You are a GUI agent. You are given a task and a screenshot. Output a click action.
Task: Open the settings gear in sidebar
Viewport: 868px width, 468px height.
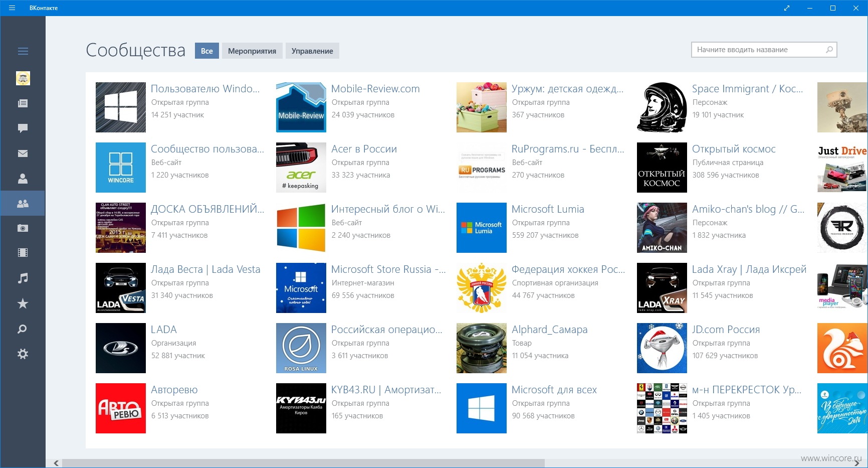tap(23, 354)
